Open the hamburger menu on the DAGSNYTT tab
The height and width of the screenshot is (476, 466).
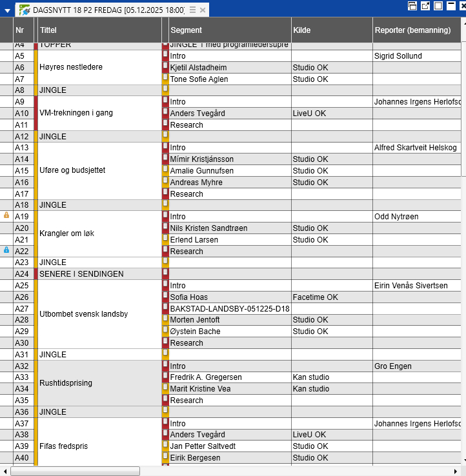pos(192,10)
